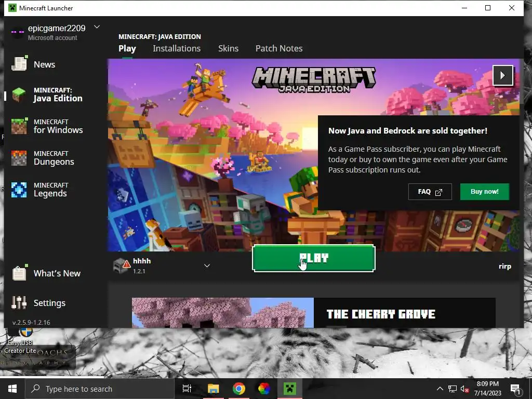The image size is (532, 399).
Task: Switch to the Skins tab
Action: click(x=229, y=48)
